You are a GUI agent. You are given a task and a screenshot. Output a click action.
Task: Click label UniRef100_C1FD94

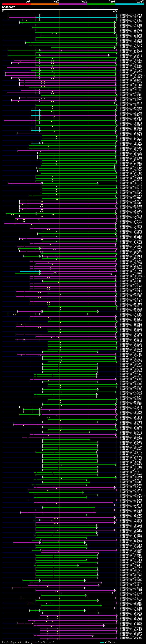pos(131,271)
